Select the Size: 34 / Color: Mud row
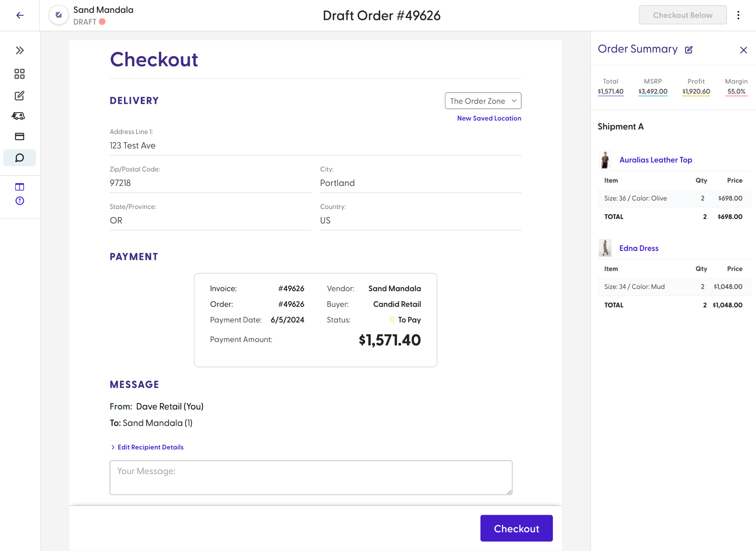Screen dimensions: 756x551 [674, 287]
